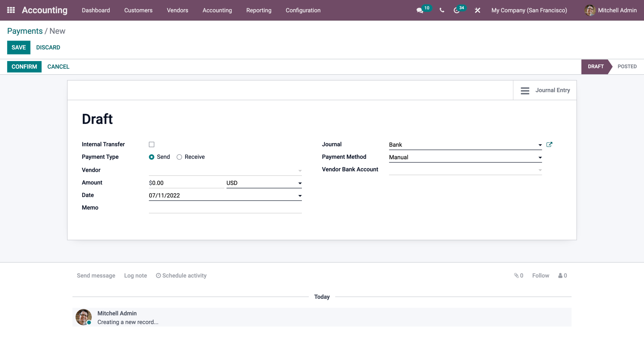Click the Memo input field
This screenshot has height=348, width=644.
click(225, 208)
